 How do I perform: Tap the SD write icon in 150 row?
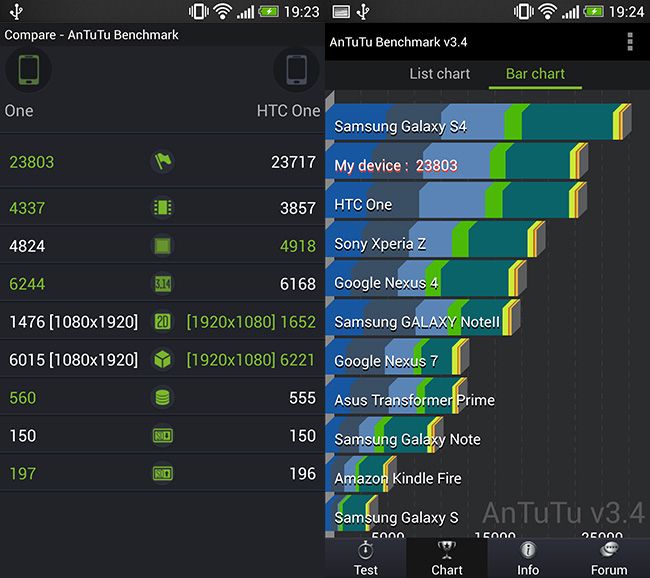(162, 436)
